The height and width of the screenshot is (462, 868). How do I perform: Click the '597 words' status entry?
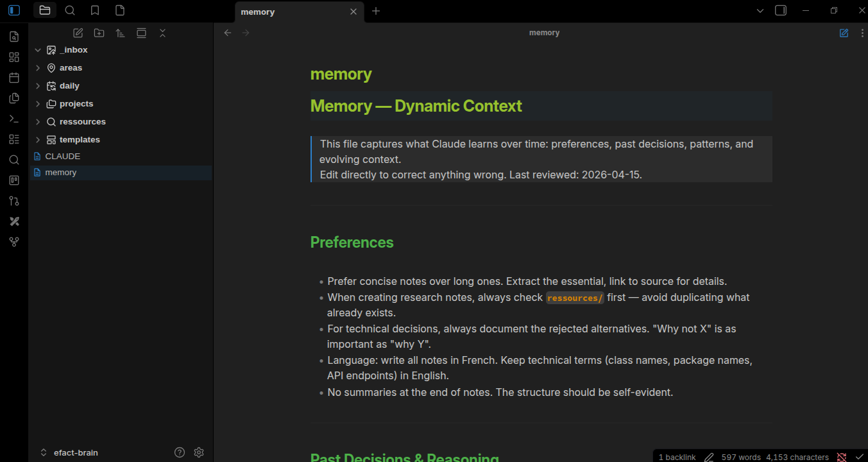[741, 457]
